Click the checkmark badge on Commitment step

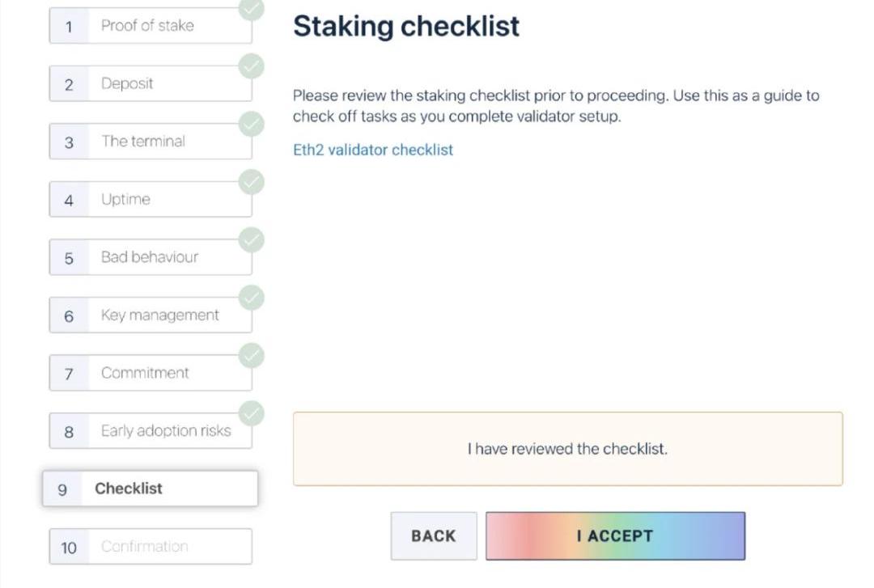[x=252, y=356]
